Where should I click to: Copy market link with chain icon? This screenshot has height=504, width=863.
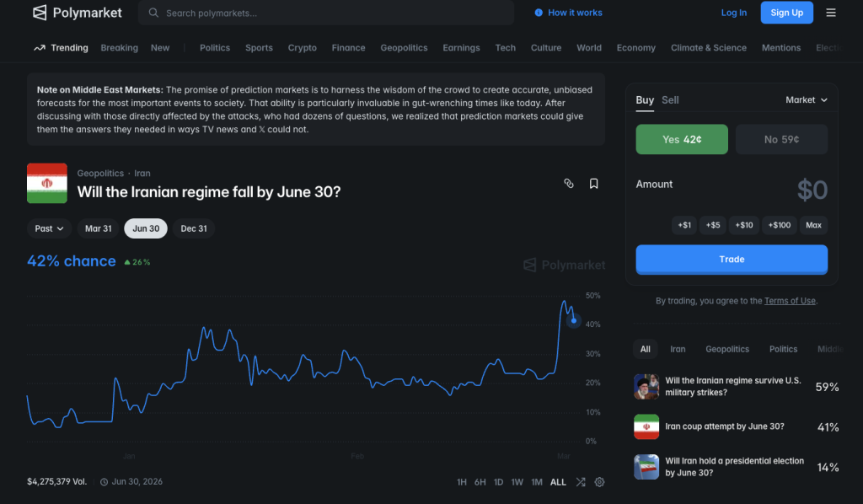point(569,183)
